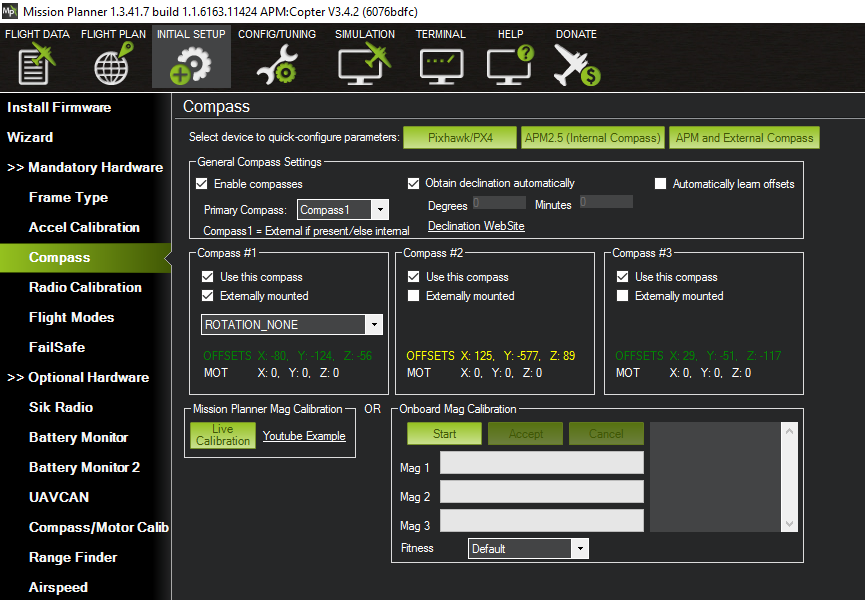
Task: Open the Simulation monitor icon
Action: (365, 64)
